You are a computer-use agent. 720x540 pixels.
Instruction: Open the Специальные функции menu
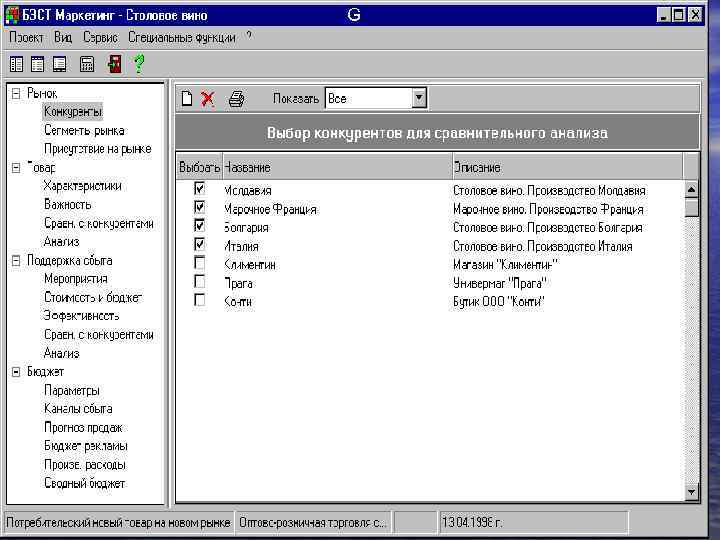click(182, 37)
